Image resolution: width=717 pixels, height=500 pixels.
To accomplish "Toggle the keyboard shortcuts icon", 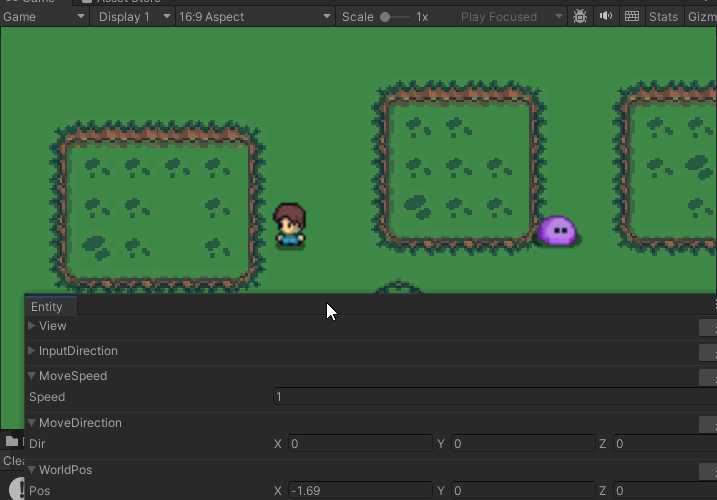I will pyautogui.click(x=632, y=16).
